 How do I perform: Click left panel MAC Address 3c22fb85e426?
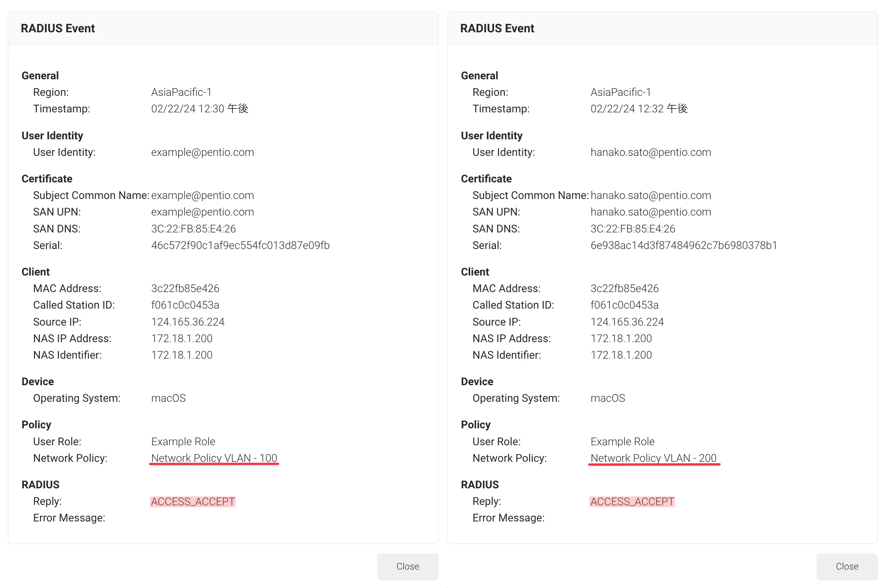pyautogui.click(x=185, y=289)
